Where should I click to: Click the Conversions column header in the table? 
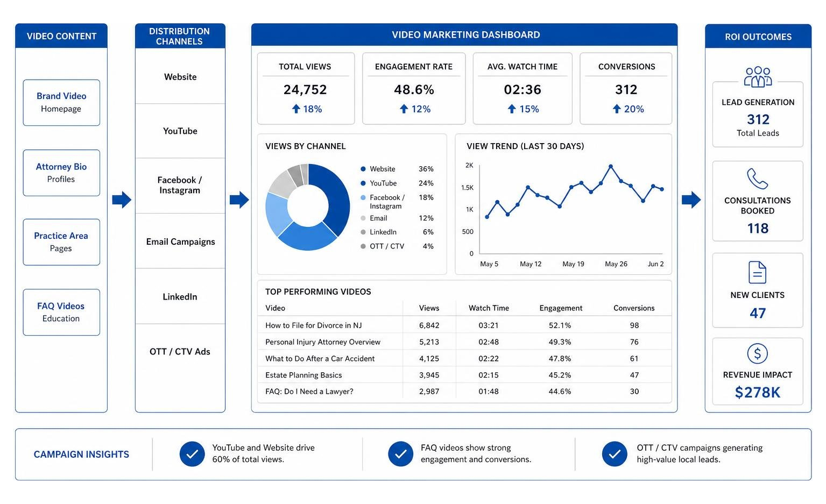click(634, 308)
